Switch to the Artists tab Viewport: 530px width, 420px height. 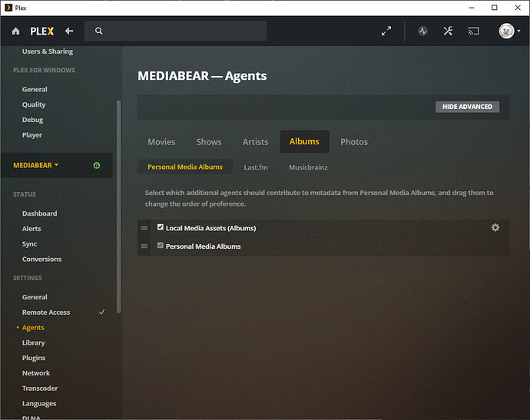click(x=255, y=142)
